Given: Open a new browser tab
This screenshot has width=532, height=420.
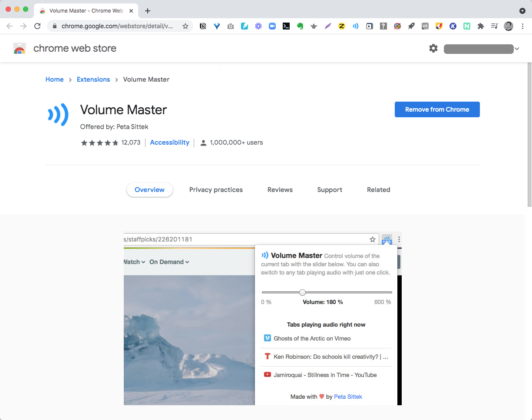Looking at the screenshot, I should (148, 11).
